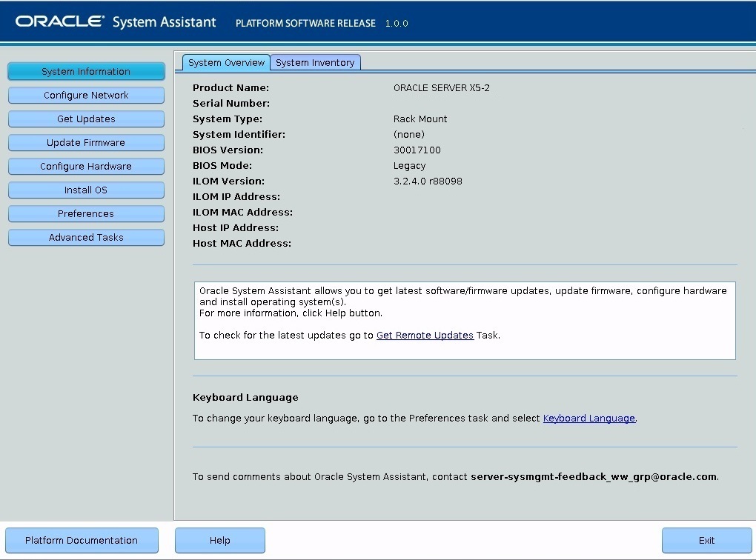This screenshot has width=756, height=560.
Task: Open the Configure Hardware task
Action: (86, 166)
